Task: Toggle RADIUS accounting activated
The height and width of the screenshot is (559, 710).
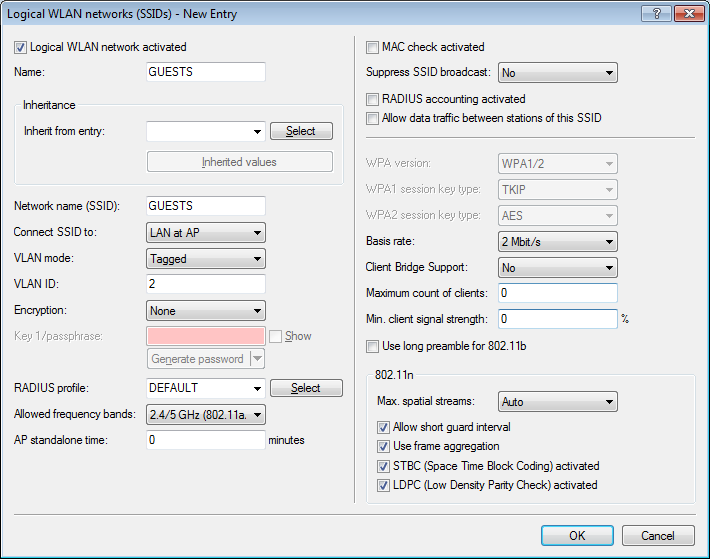Action: tap(373, 100)
